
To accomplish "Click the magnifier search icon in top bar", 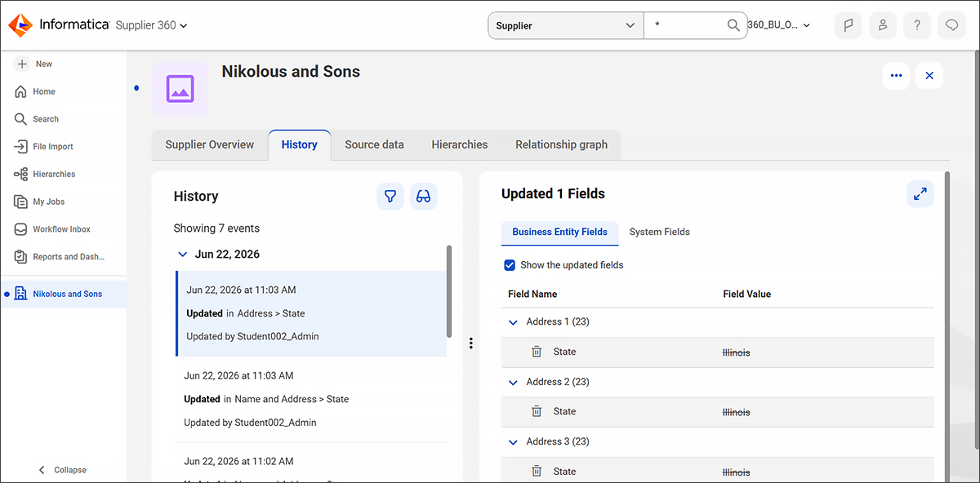I will 733,25.
